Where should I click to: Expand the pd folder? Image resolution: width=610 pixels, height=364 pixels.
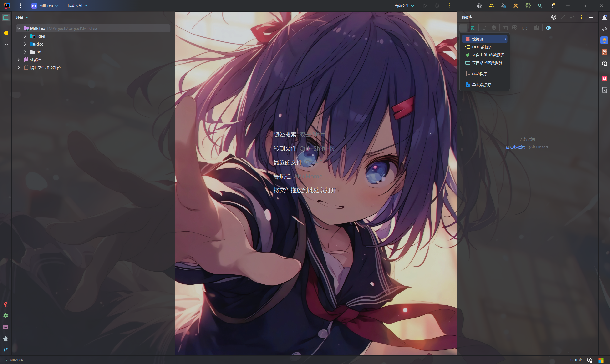pos(25,52)
